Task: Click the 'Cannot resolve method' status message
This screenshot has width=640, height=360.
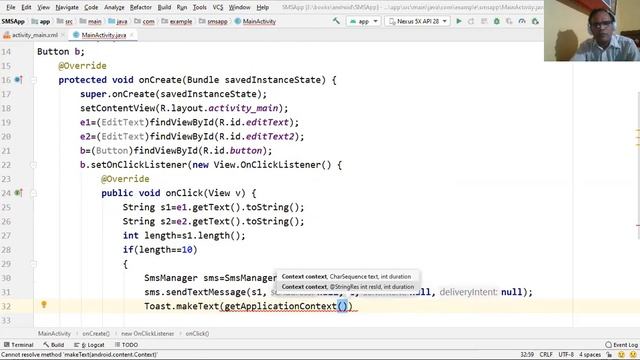Action: click(79, 355)
